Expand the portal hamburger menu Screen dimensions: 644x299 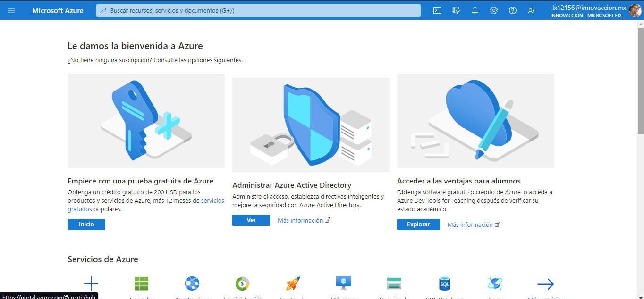click(11, 10)
